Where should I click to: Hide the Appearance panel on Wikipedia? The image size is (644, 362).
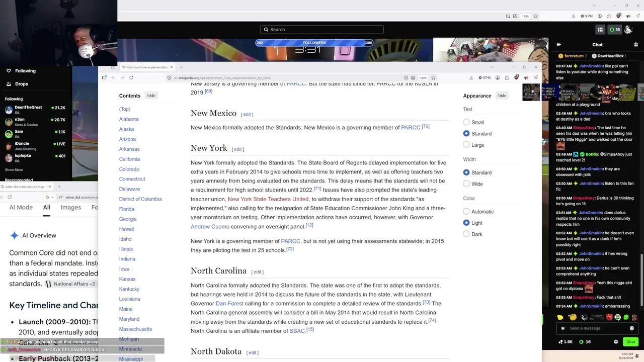[502, 96]
